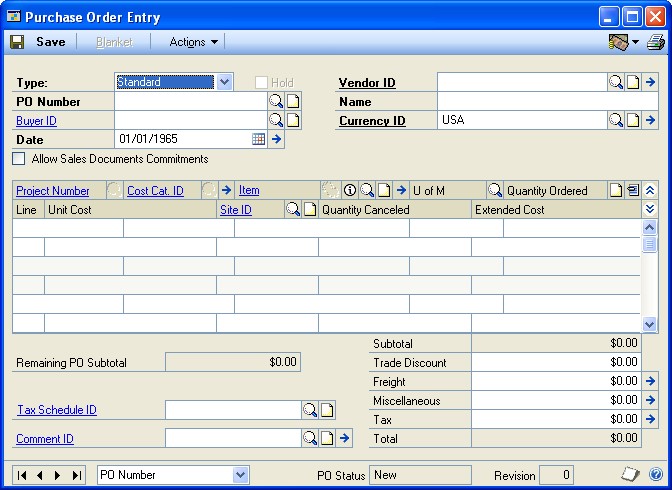The height and width of the screenshot is (490, 672).
Task: Open the Date calendar picker icon
Action: (x=258, y=139)
